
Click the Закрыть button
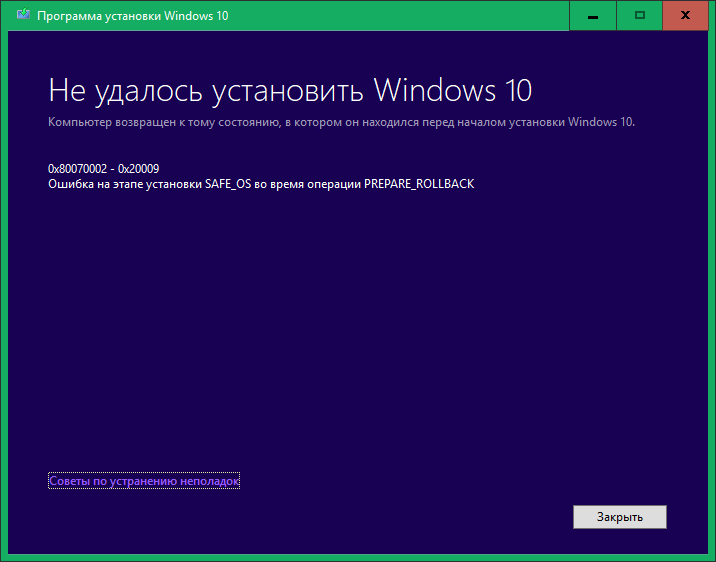620,517
